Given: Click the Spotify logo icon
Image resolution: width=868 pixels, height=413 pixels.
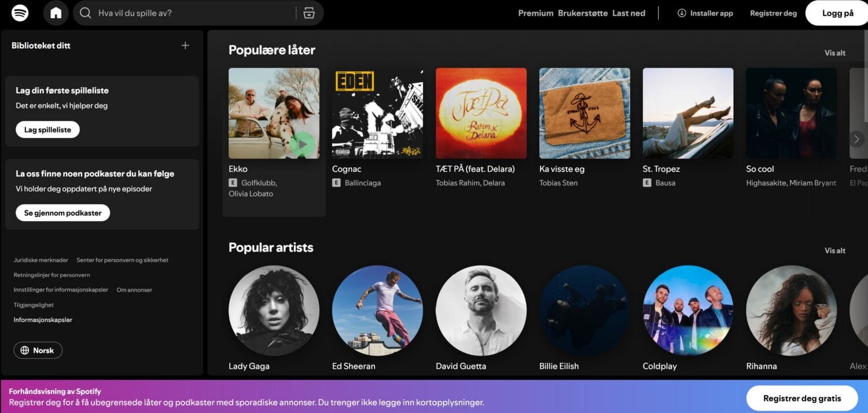Looking at the screenshot, I should coord(20,13).
